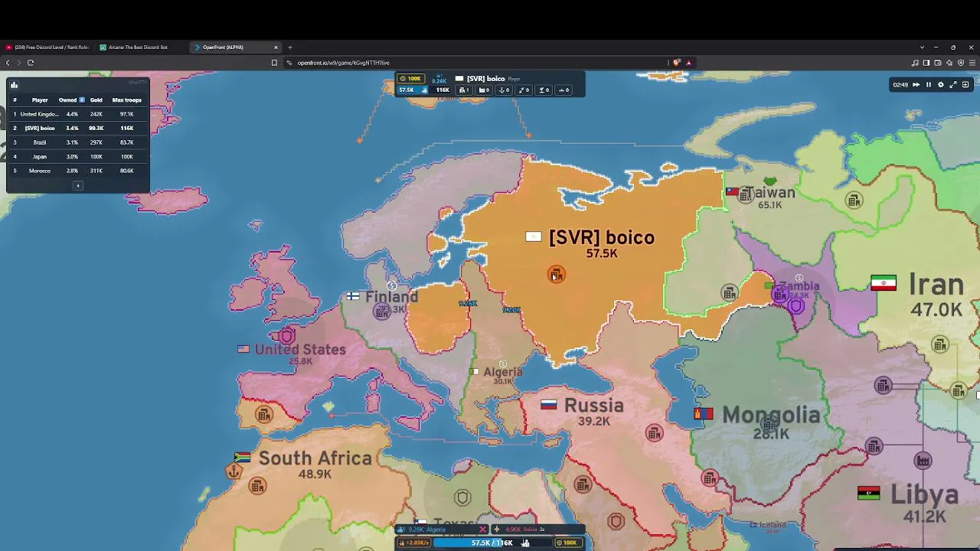Viewport: 980px width, 551px height.
Task: Select United Kingdom row in leaderboard
Action: (78, 114)
